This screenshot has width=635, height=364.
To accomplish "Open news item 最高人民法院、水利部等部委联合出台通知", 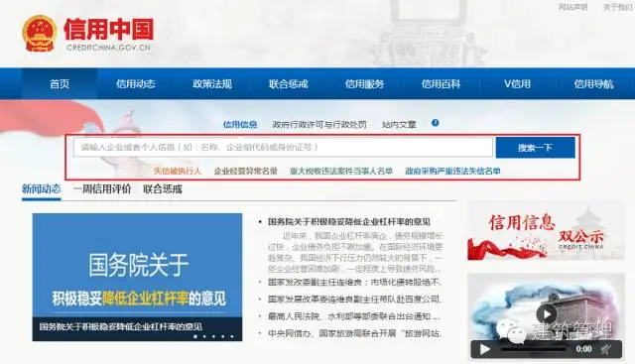I will tap(353, 316).
